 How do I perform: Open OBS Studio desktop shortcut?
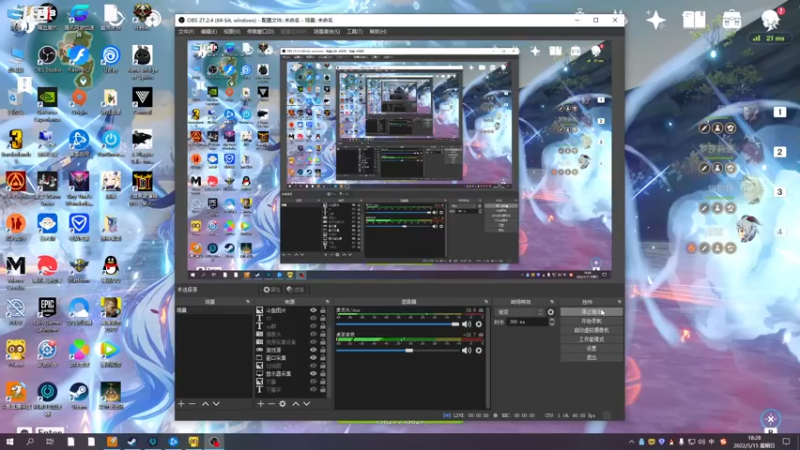pos(47,58)
